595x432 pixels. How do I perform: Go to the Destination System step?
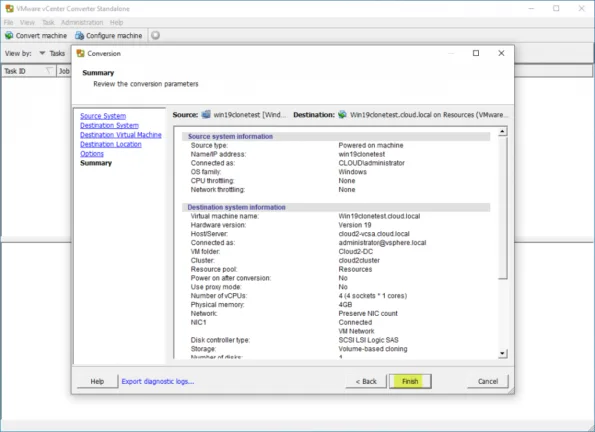point(109,125)
